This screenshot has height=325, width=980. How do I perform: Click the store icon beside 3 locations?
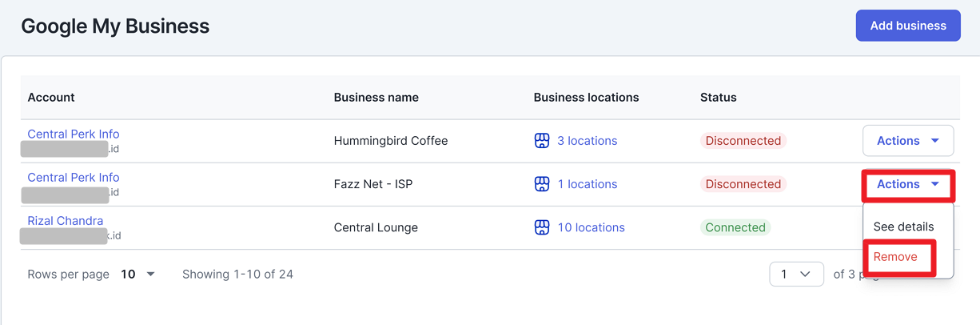542,141
